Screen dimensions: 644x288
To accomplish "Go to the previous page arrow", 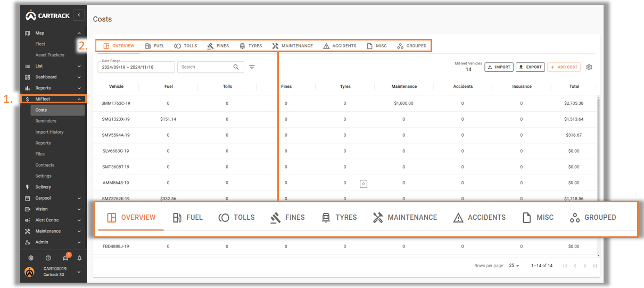I will (575, 266).
